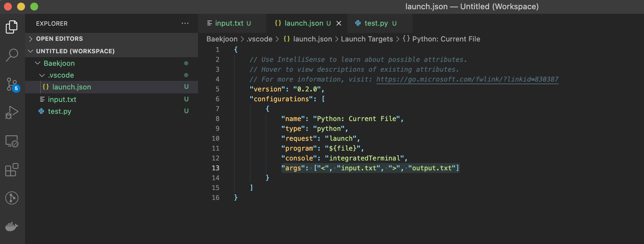
Task: Click the launch.json breadcrumb segment
Action: (312, 39)
